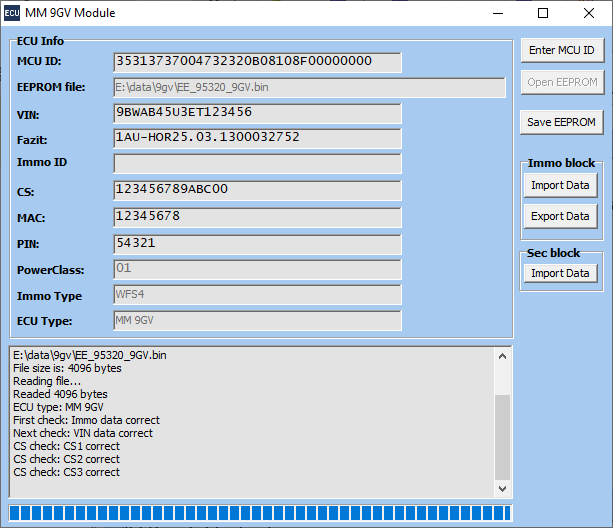Focus the VIN input field
Image resolution: width=613 pixels, height=528 pixels.
tap(257, 113)
